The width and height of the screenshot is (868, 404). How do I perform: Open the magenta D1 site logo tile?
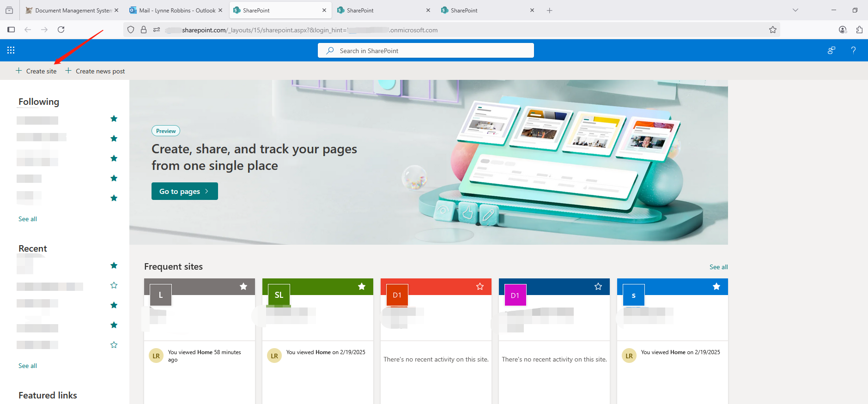[516, 295]
